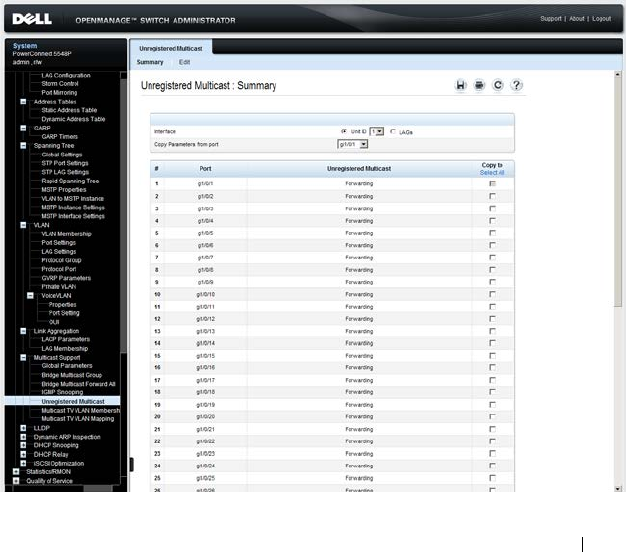Image resolution: width=641 pixels, height=552 pixels.
Task: Open GARP Timers in the tree
Action: [59, 137]
